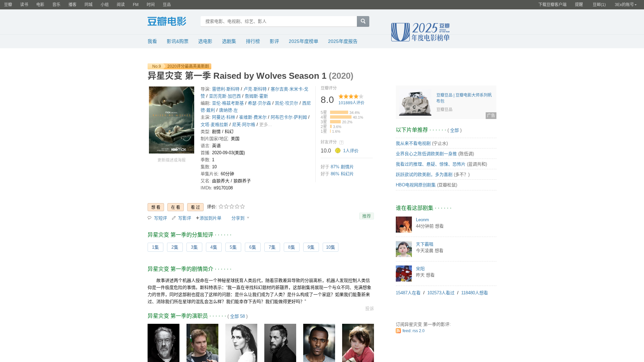Click the friend rating smiley face icon
This screenshot has width=644, height=362.
coord(338,151)
